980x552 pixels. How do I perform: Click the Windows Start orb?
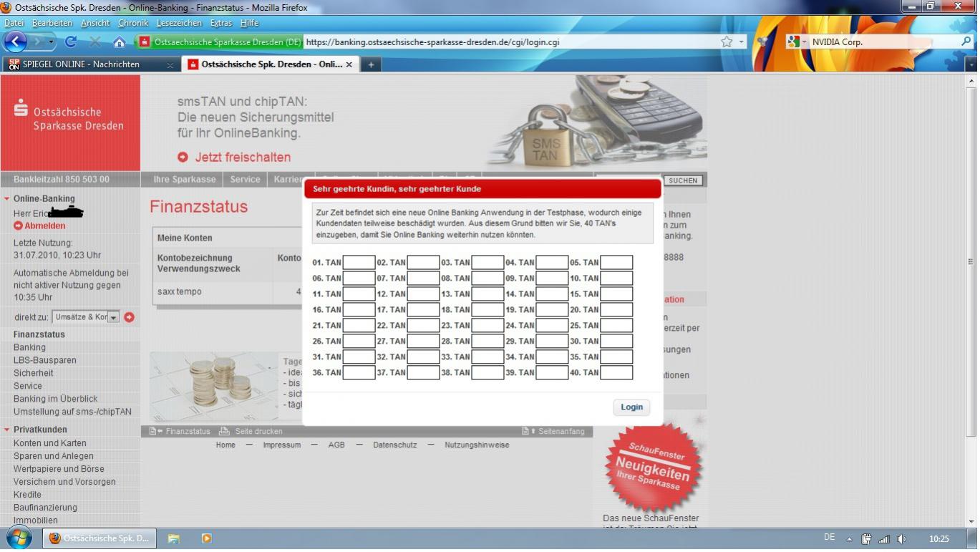point(19,538)
